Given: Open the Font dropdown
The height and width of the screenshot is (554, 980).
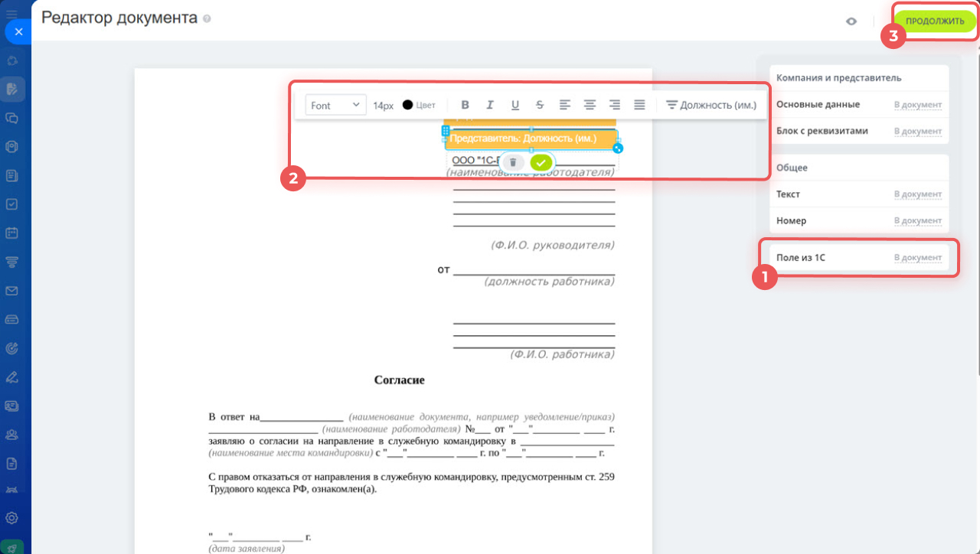Looking at the screenshot, I should tap(336, 106).
